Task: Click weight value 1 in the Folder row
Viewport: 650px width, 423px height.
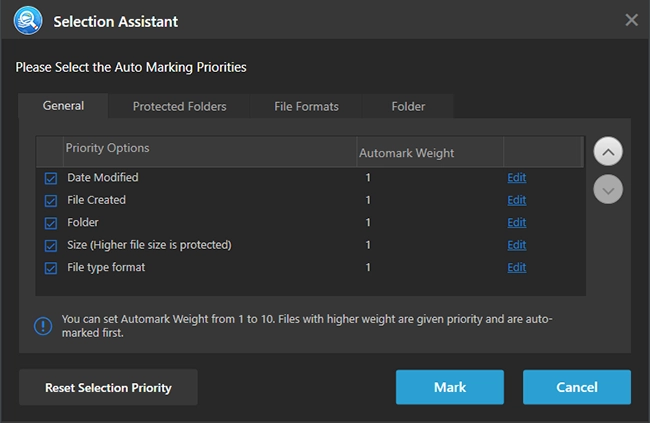Action: tap(368, 222)
